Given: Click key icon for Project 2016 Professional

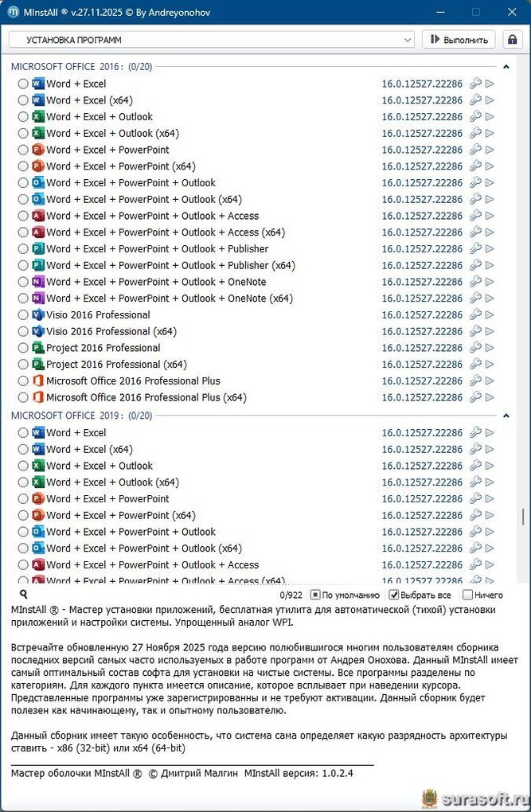Looking at the screenshot, I should (475, 348).
